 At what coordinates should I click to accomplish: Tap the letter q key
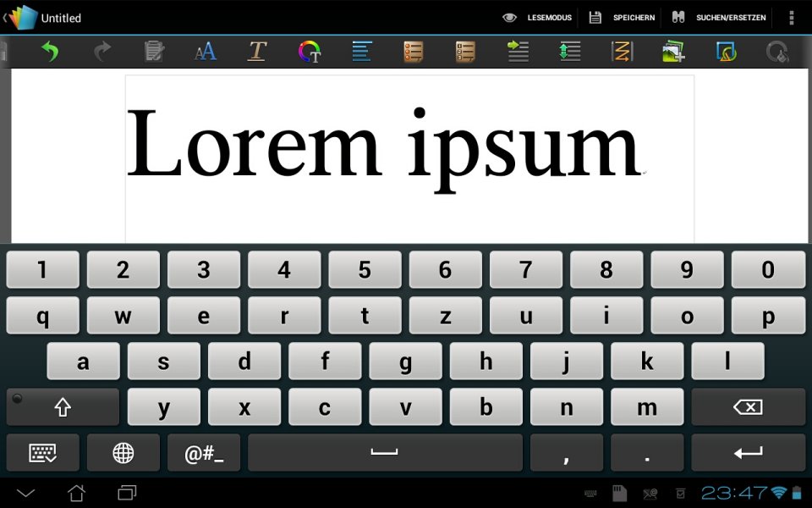point(42,315)
